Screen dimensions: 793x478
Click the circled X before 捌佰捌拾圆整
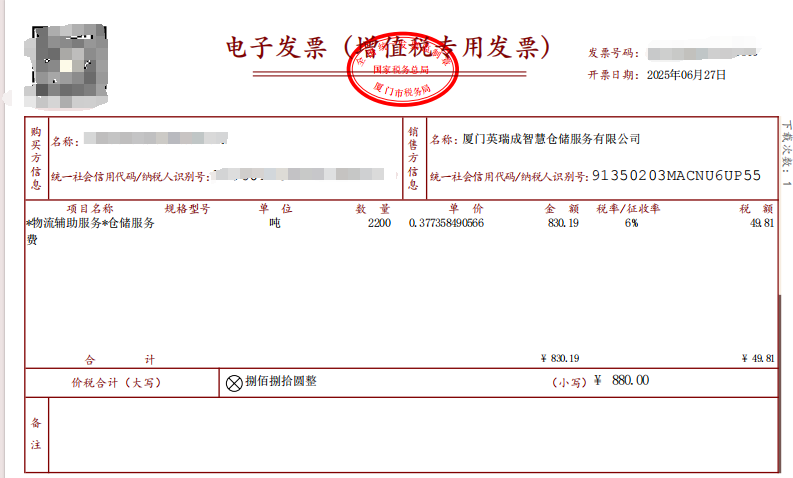point(233,382)
